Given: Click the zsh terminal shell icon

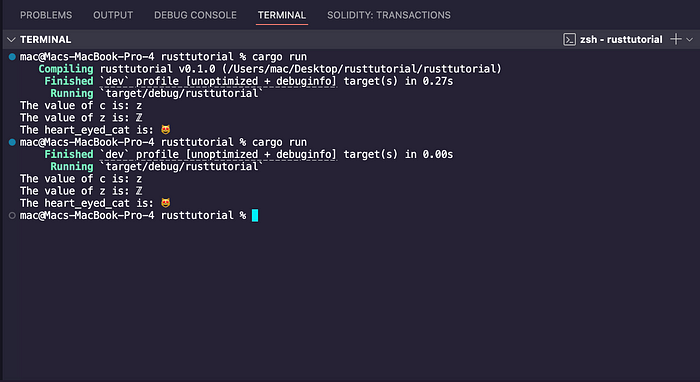Looking at the screenshot, I should click(569, 40).
